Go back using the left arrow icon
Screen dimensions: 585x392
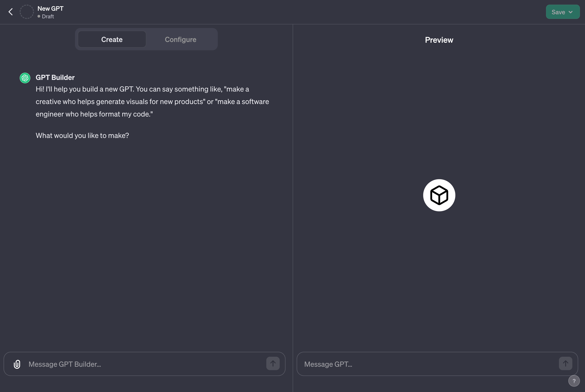(11, 12)
